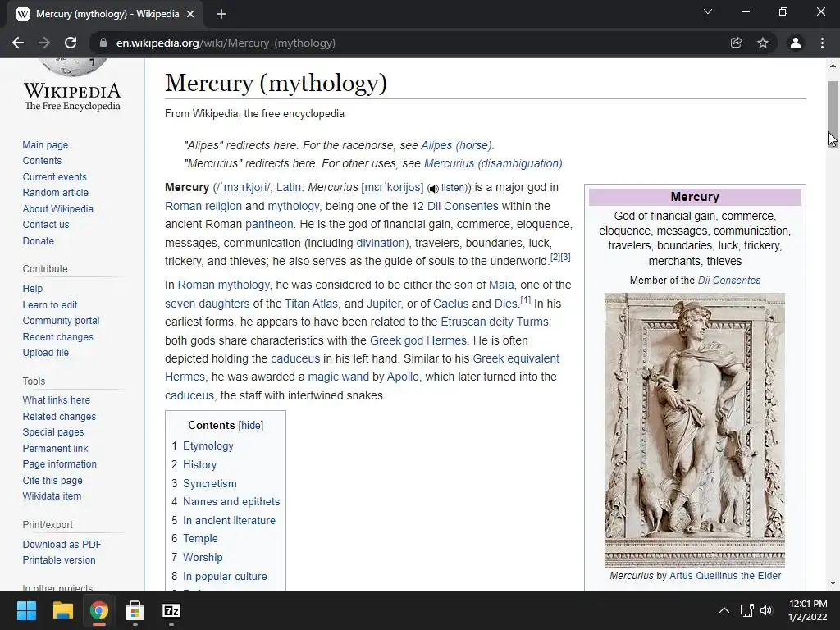Click the volume speaker icon in tray
This screenshot has height=630, width=840.
pos(766,610)
